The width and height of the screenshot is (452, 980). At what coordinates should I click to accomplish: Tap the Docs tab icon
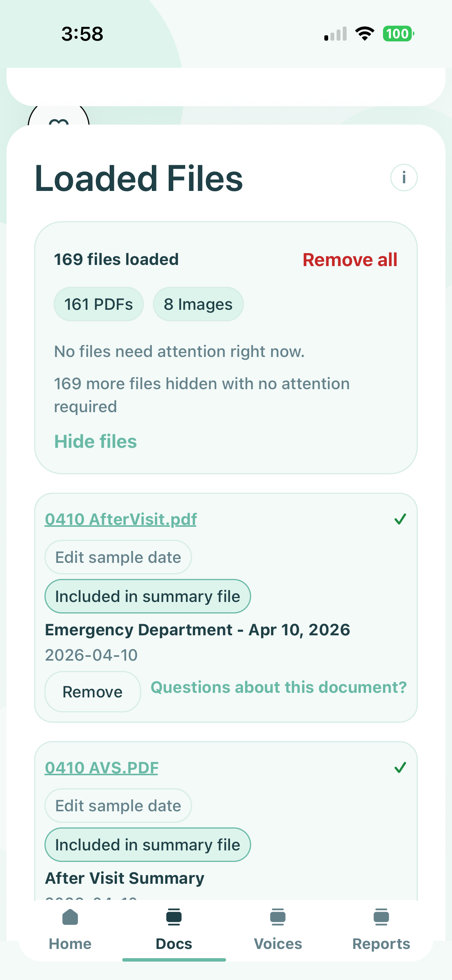(x=174, y=917)
